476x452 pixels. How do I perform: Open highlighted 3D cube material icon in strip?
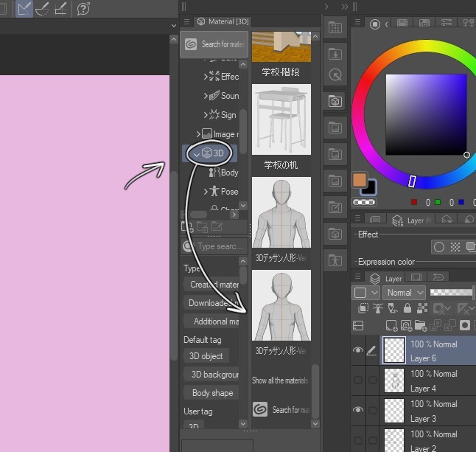[335, 101]
